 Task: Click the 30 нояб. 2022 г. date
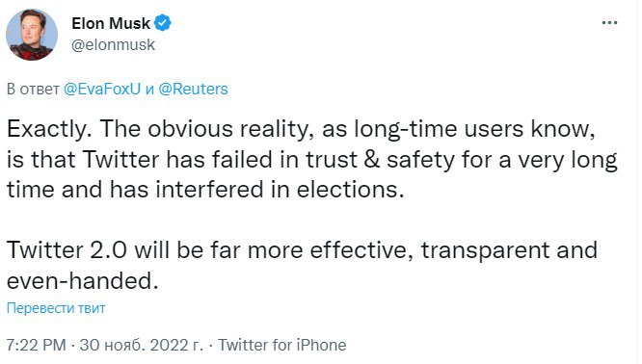click(142, 345)
